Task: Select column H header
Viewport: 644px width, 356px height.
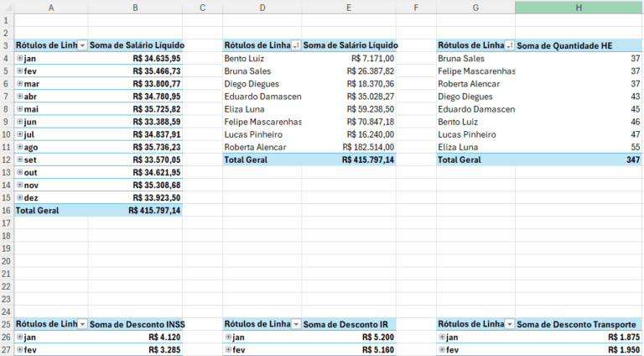Action: 579,8
